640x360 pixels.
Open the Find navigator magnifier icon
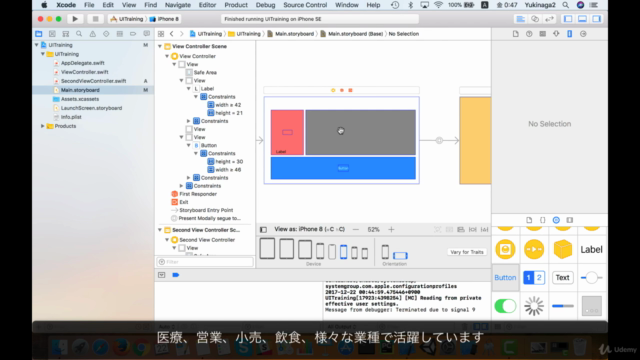tap(79, 34)
